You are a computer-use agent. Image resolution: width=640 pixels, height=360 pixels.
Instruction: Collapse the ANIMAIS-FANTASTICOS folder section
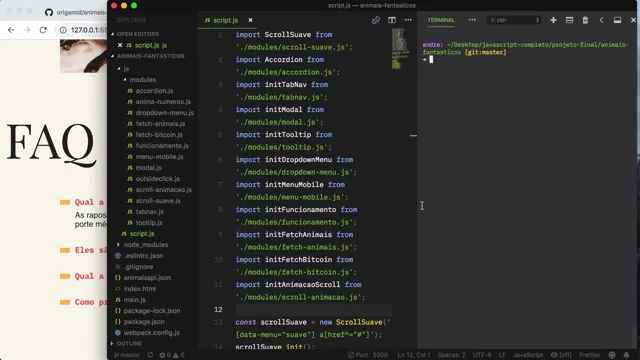click(147, 56)
